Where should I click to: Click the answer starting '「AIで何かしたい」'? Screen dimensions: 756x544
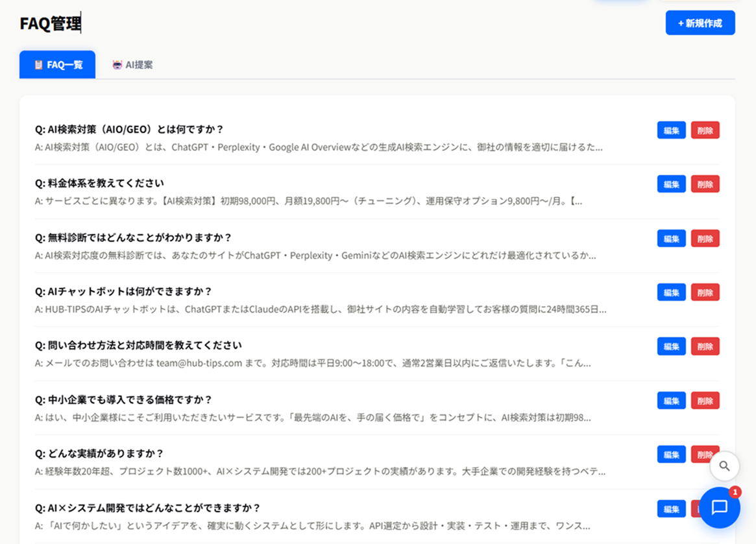pyautogui.click(x=312, y=526)
